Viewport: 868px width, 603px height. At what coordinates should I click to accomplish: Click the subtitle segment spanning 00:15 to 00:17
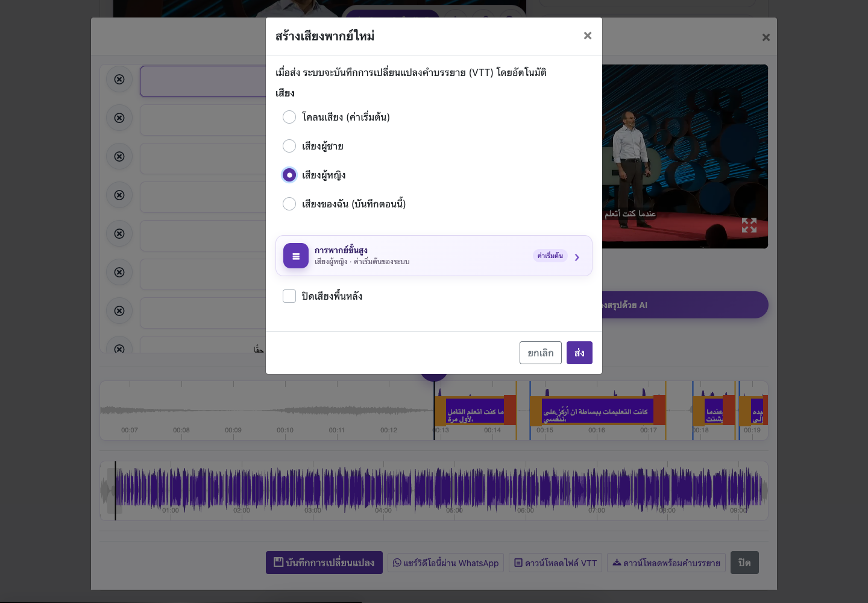click(x=597, y=411)
